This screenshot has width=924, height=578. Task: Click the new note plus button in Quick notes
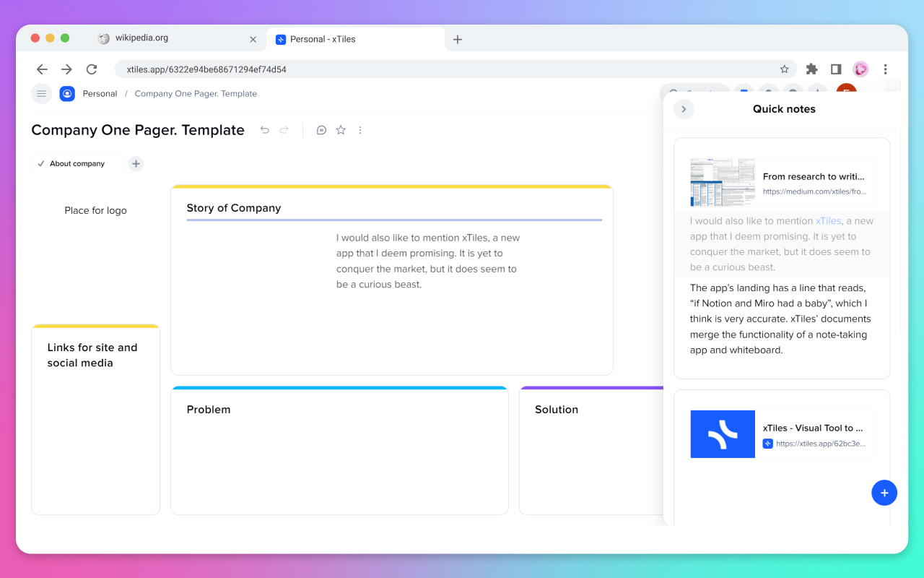click(884, 493)
